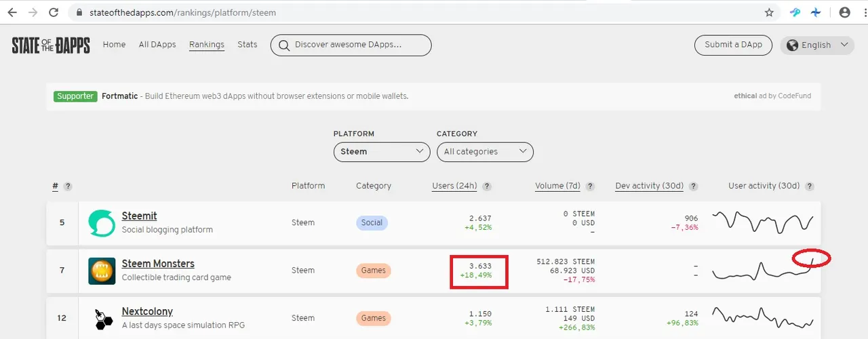The height and width of the screenshot is (339, 868).
Task: Open help icon next to Users (24h)
Action: pyautogui.click(x=487, y=186)
